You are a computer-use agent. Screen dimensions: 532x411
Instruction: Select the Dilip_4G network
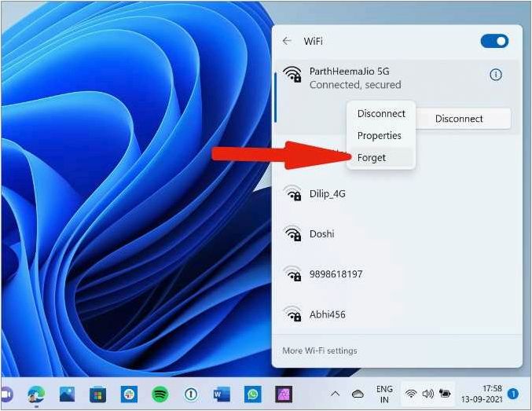(x=397, y=194)
